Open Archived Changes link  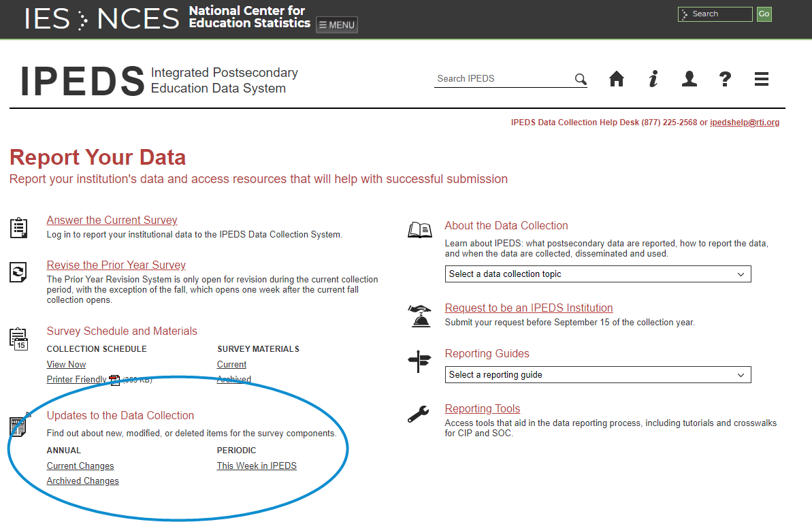pyautogui.click(x=83, y=481)
